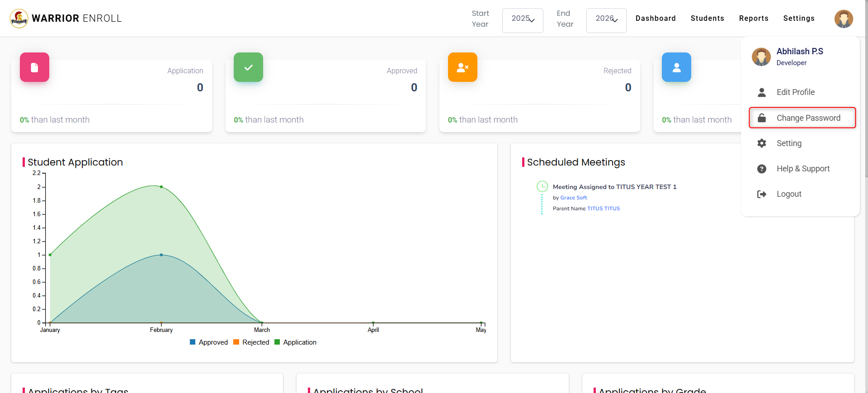Click the Logout exit icon
The width and height of the screenshot is (868, 393).
coord(762,194)
